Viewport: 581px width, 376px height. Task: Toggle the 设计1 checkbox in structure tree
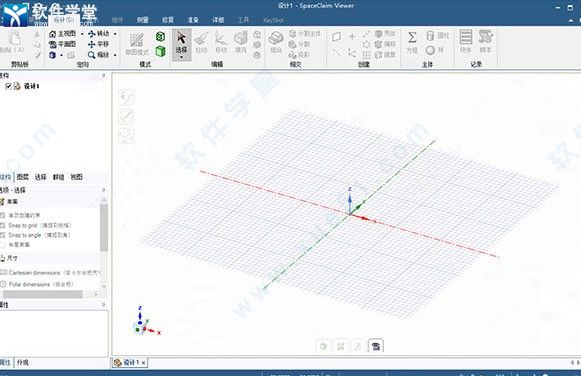(8, 86)
